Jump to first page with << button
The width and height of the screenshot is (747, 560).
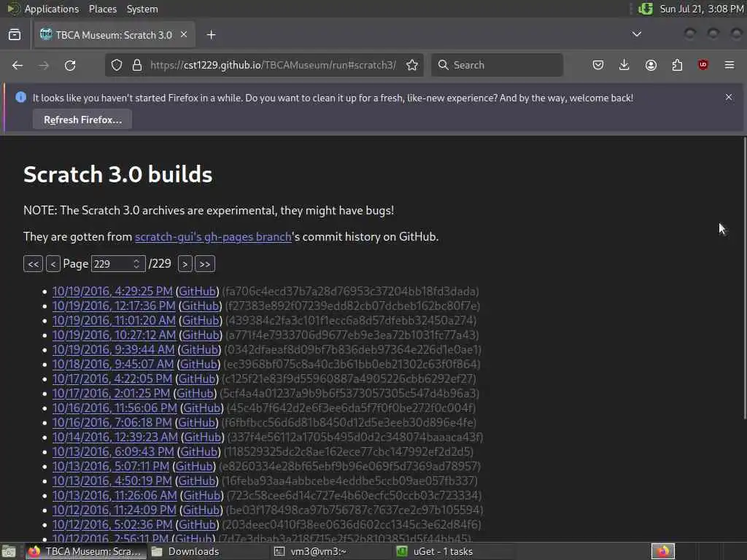pyautogui.click(x=33, y=264)
